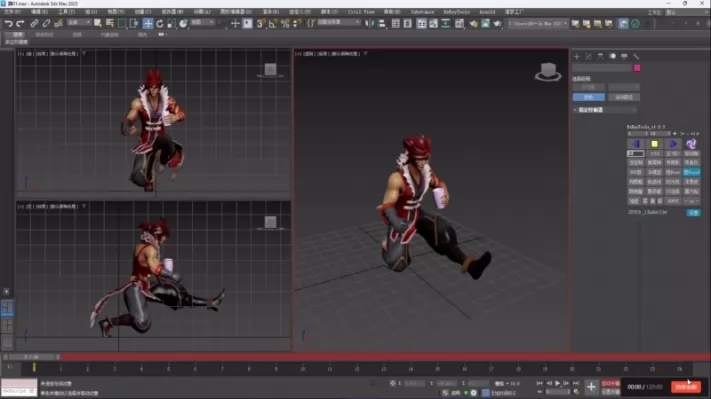Screen dimensions: 711x399
Task: Toggle the 3D Snaps button
Action: point(260,24)
